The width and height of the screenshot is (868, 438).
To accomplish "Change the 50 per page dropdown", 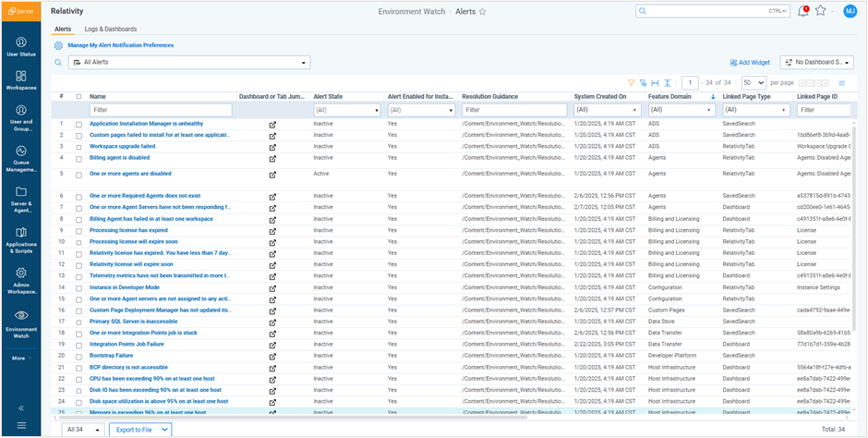I will (x=753, y=82).
